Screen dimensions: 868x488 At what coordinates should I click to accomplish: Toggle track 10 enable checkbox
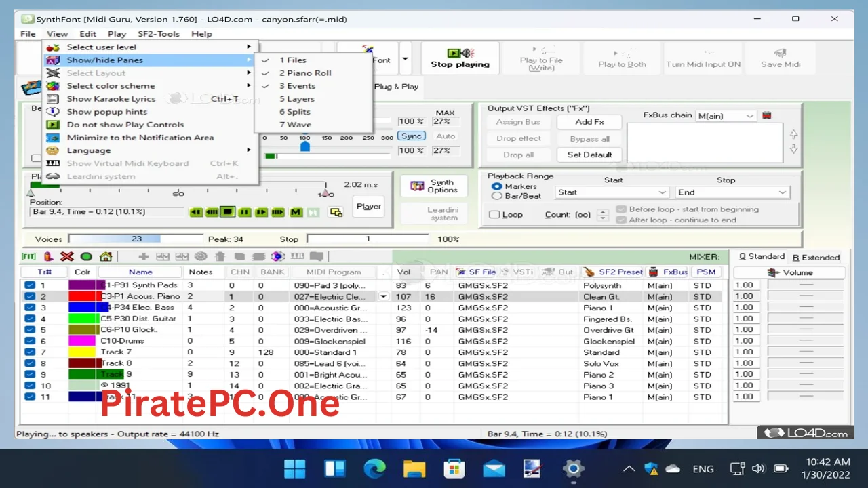point(30,386)
